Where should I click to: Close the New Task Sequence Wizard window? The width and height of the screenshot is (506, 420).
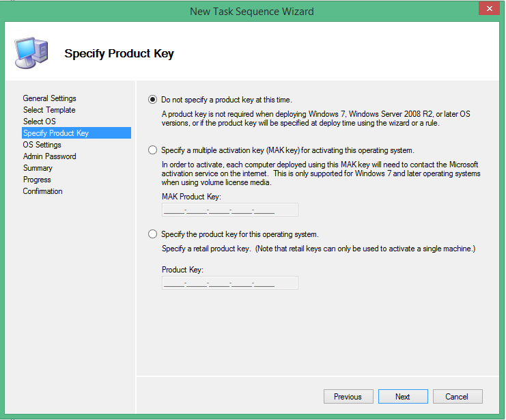pos(487,9)
